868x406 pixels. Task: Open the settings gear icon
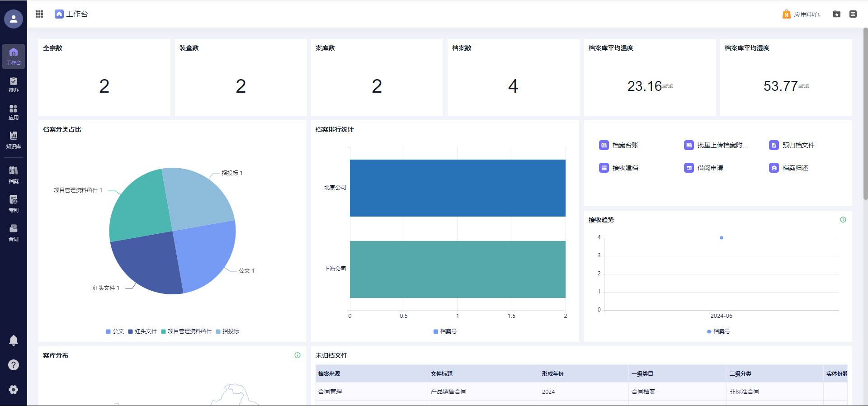coord(14,389)
